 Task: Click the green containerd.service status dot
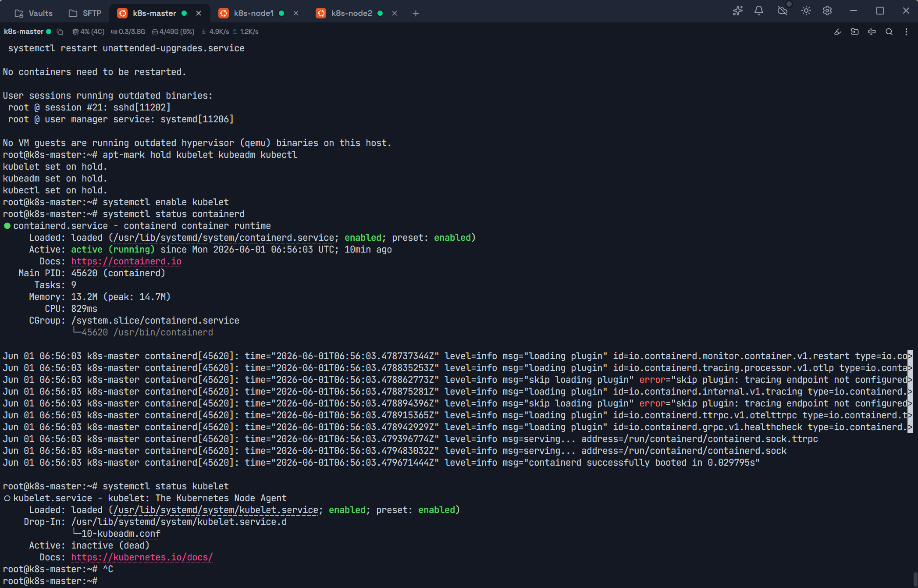click(x=7, y=226)
